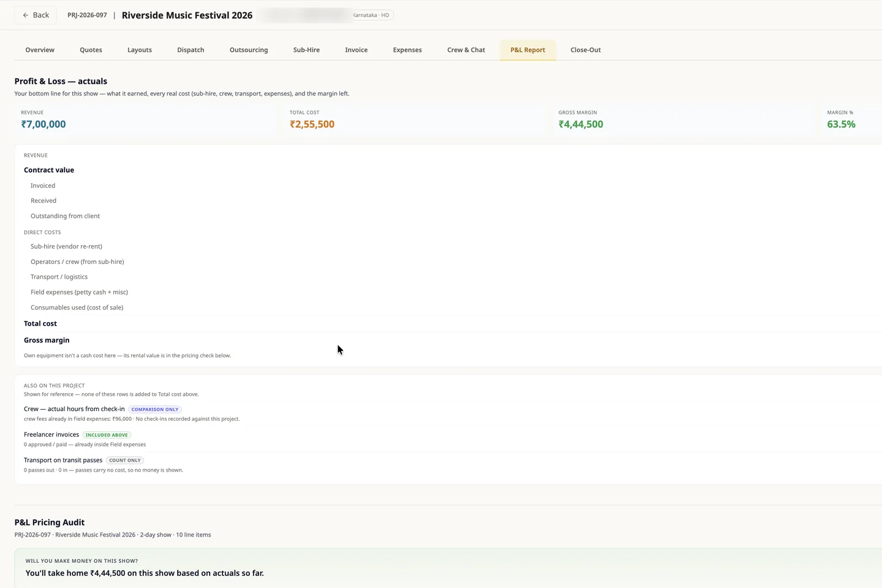882x588 pixels.
Task: Click Consumables used (cost of sale) row
Action: point(453,307)
